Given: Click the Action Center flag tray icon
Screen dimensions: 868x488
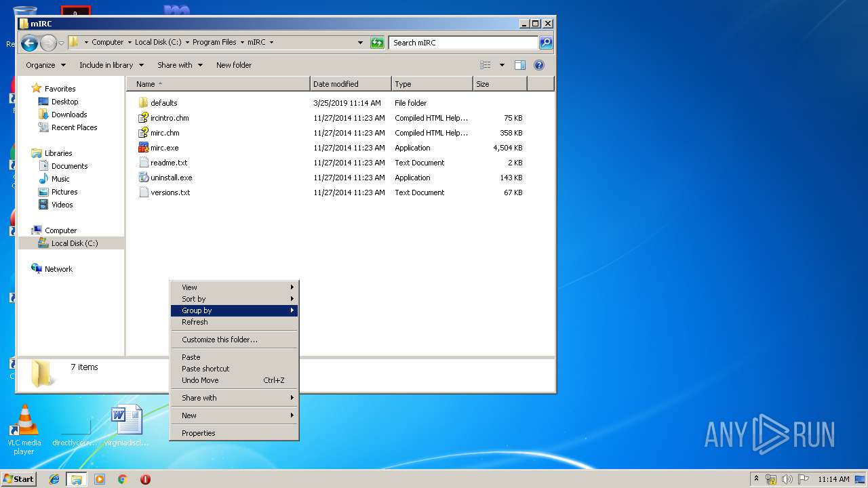Looking at the screenshot, I should click(x=803, y=479).
